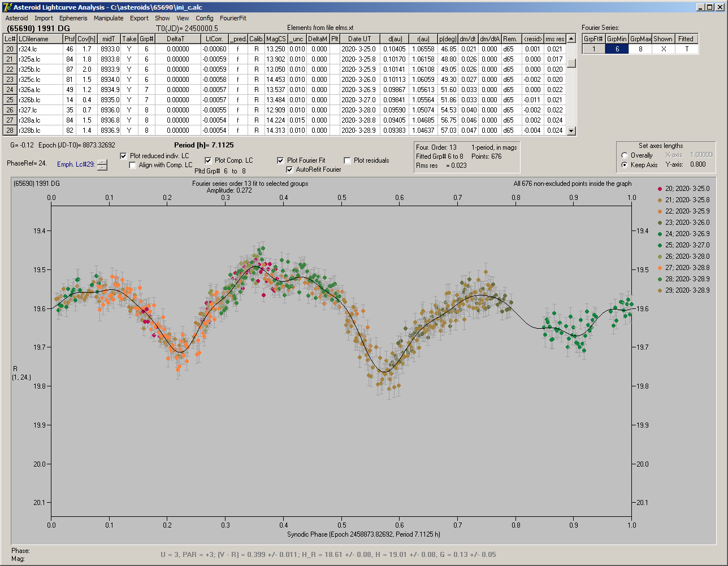Open the Show menu
728x566 pixels.
pos(162,18)
